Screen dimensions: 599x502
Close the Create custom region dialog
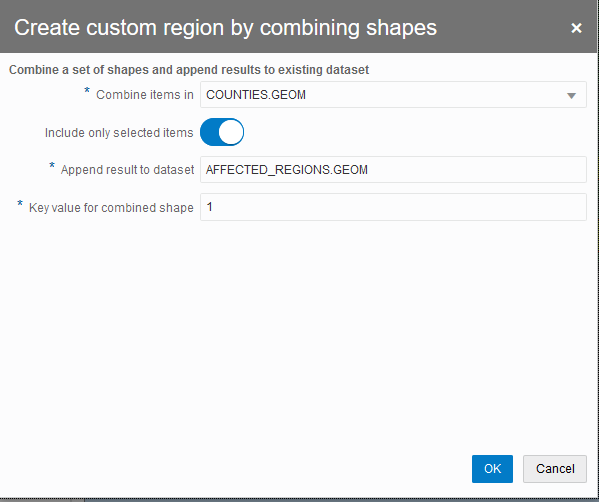(x=576, y=28)
